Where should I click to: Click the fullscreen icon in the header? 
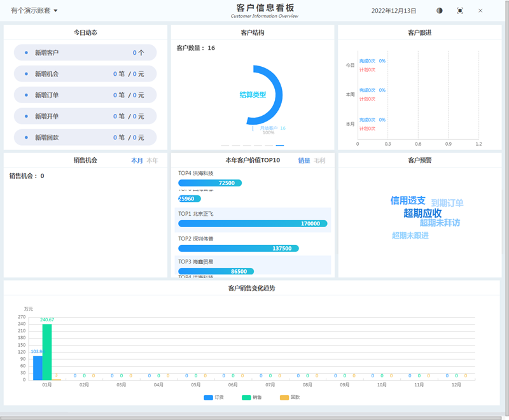459,11
